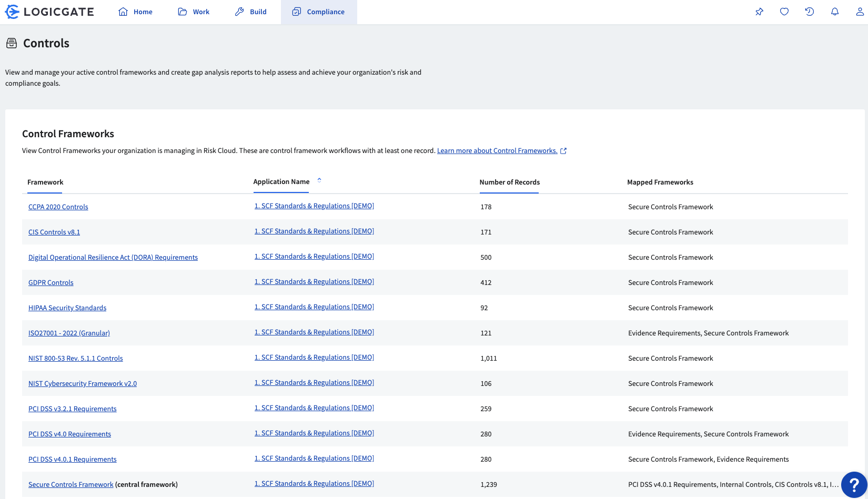The image size is (868, 499).
Task: View recent activity with the history icon
Action: (810, 11)
